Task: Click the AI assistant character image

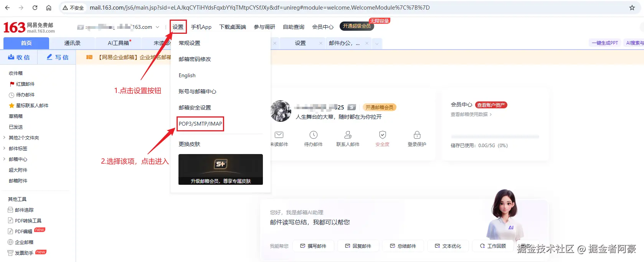Action: [505, 214]
